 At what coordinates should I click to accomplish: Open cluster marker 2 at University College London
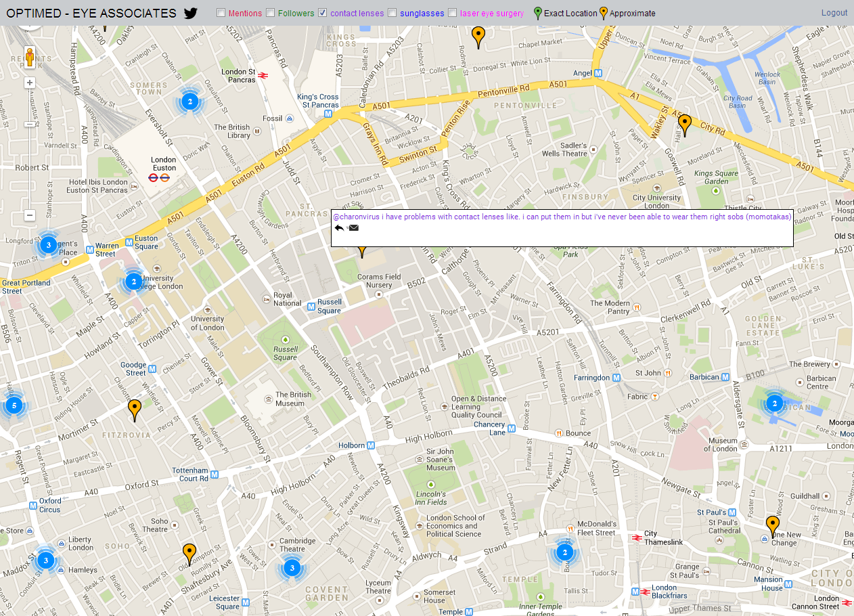pyautogui.click(x=134, y=281)
